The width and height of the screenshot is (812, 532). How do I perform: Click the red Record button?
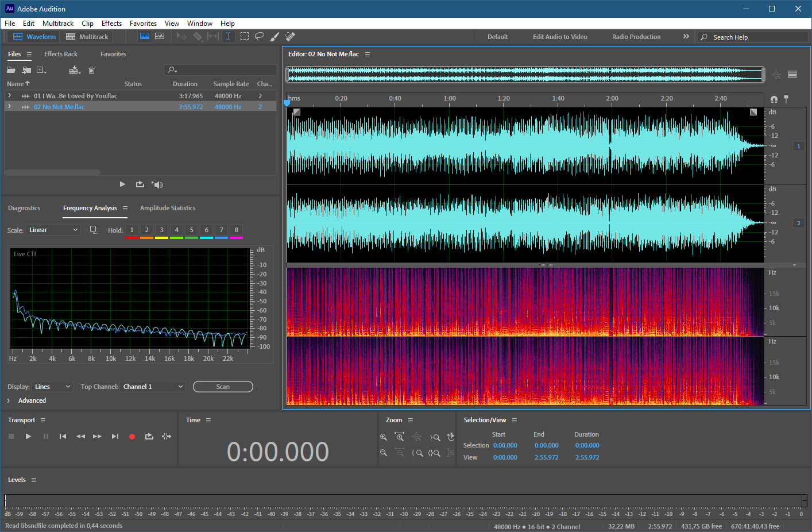coord(132,437)
